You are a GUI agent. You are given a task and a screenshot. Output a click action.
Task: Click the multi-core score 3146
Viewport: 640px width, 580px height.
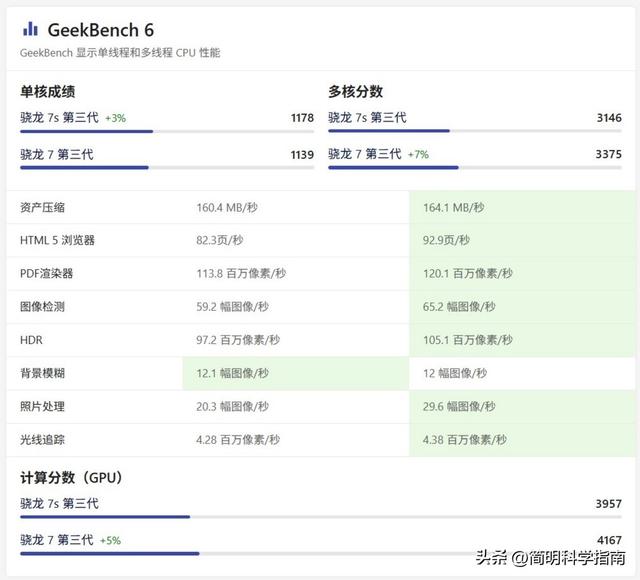click(x=609, y=118)
